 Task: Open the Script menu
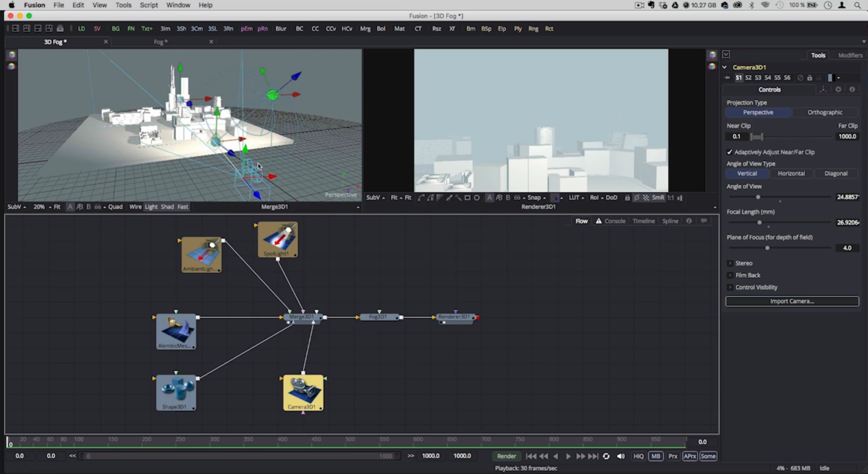(149, 5)
